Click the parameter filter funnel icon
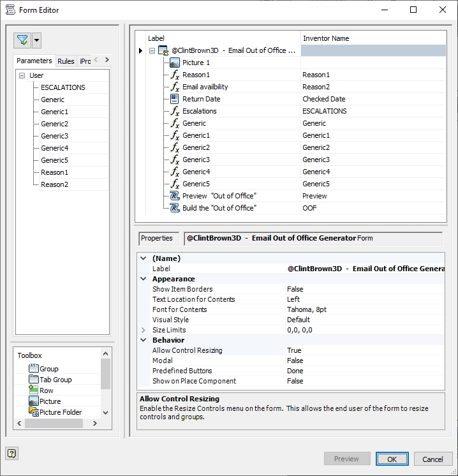Image resolution: width=458 pixels, height=476 pixels. [x=22, y=40]
